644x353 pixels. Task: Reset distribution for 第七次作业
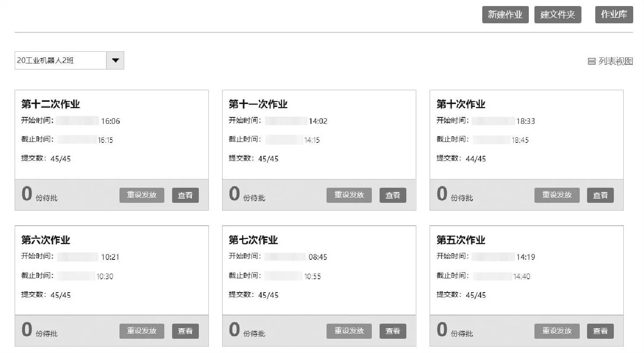(x=349, y=331)
